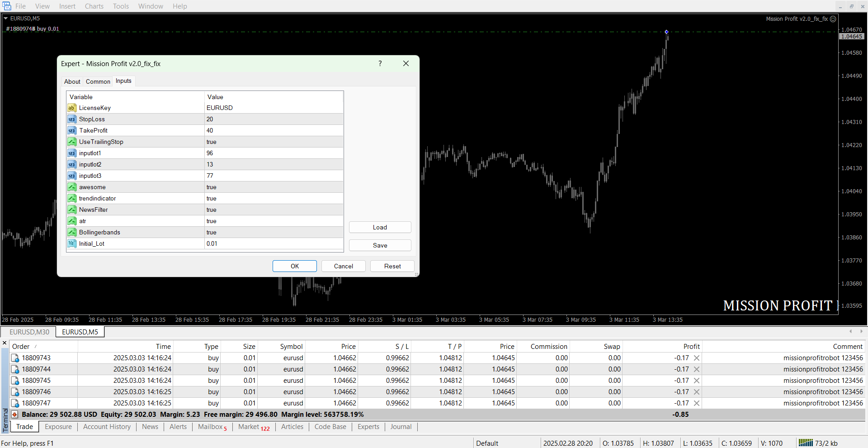Click the Load button for inputs
This screenshot has width=868, height=448.
pyautogui.click(x=380, y=227)
